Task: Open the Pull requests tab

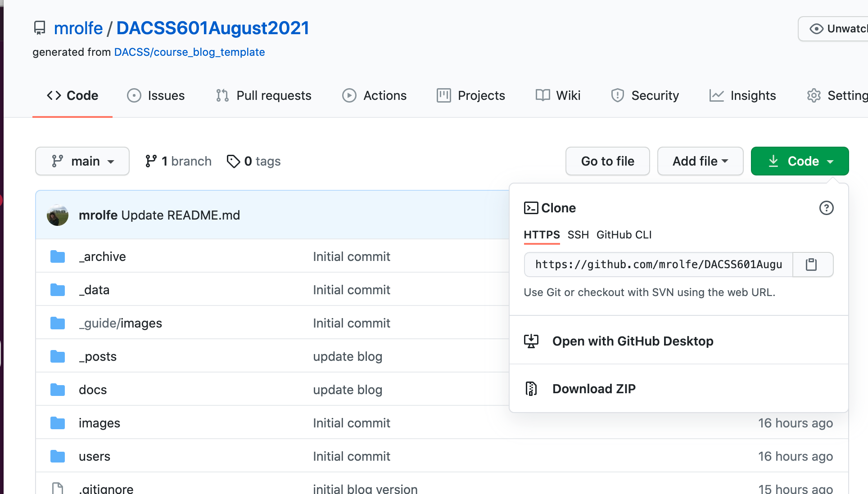Action: pyautogui.click(x=263, y=95)
